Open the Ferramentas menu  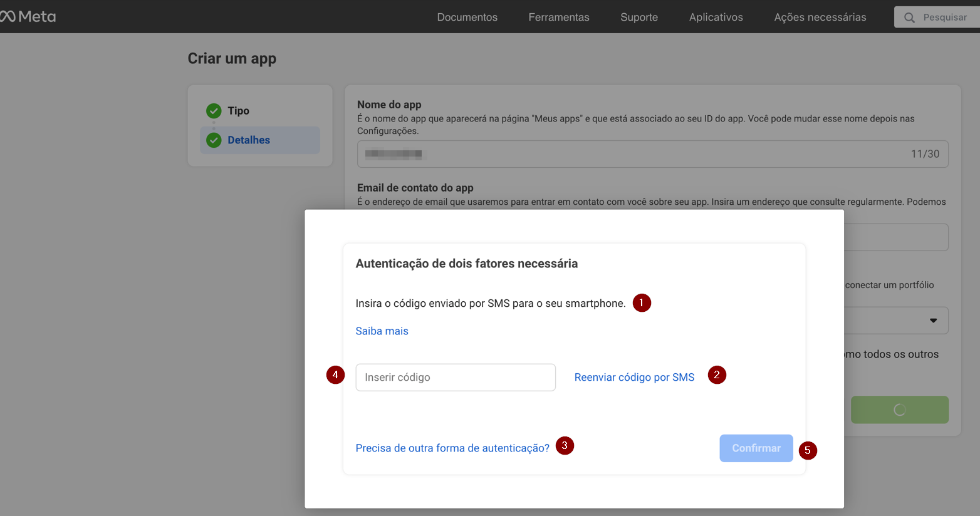(558, 18)
